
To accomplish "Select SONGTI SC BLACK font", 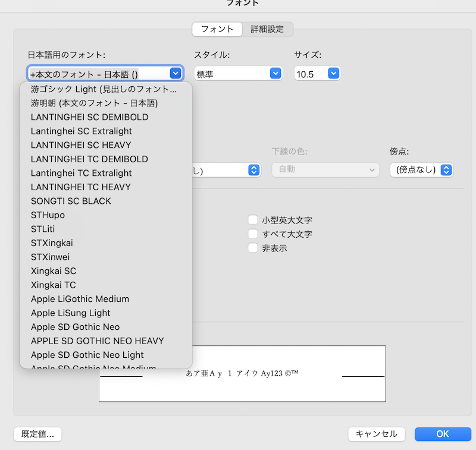I will [x=106, y=201].
